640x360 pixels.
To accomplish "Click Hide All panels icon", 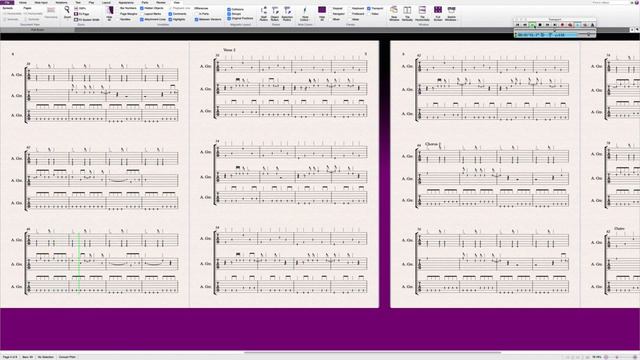I will coord(322,13).
